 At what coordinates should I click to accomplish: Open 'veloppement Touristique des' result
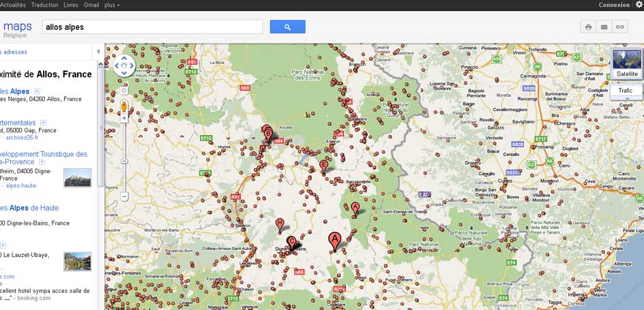coord(44,154)
